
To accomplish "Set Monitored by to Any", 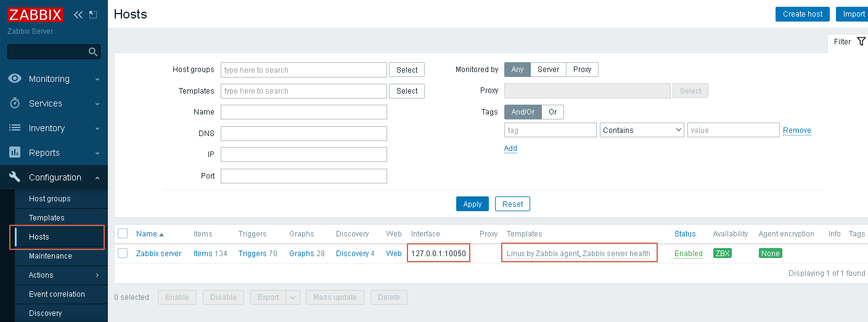I will (517, 70).
